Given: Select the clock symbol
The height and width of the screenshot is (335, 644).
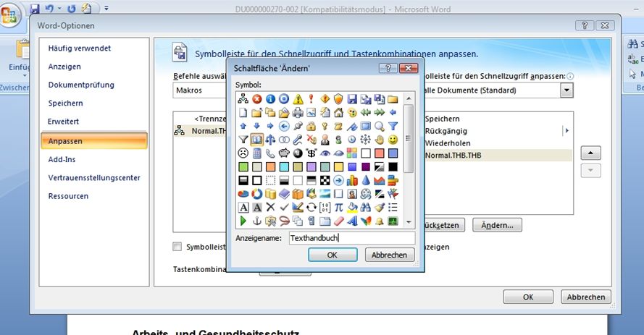Looking at the screenshot, I should click(x=352, y=140).
